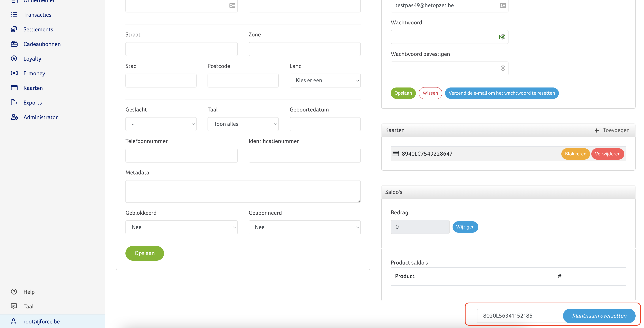
Task: Click the E-money banknote icon
Action: click(x=14, y=73)
